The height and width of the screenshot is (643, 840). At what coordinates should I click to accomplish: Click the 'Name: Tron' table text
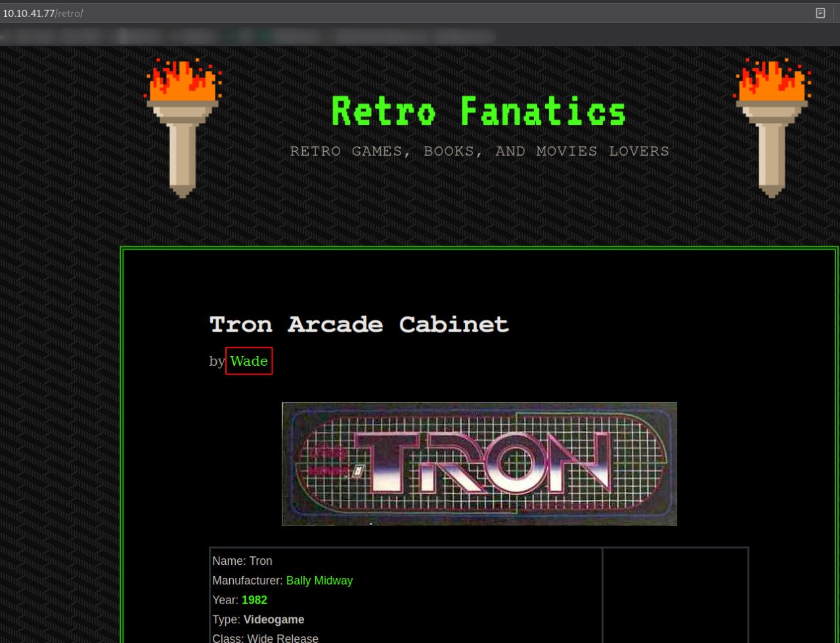tap(242, 561)
